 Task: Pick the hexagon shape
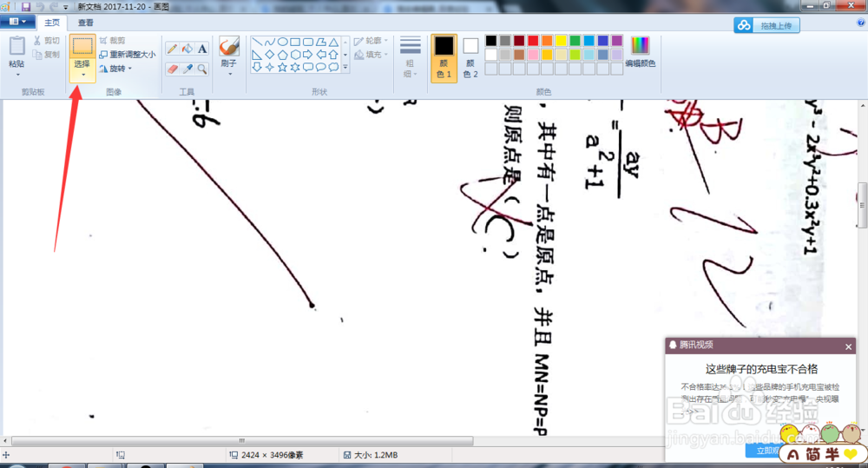coord(295,55)
